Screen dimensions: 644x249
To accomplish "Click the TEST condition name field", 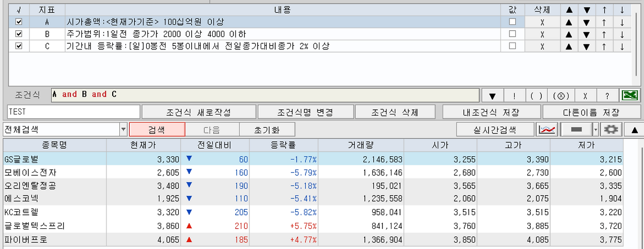I will 73,112.
